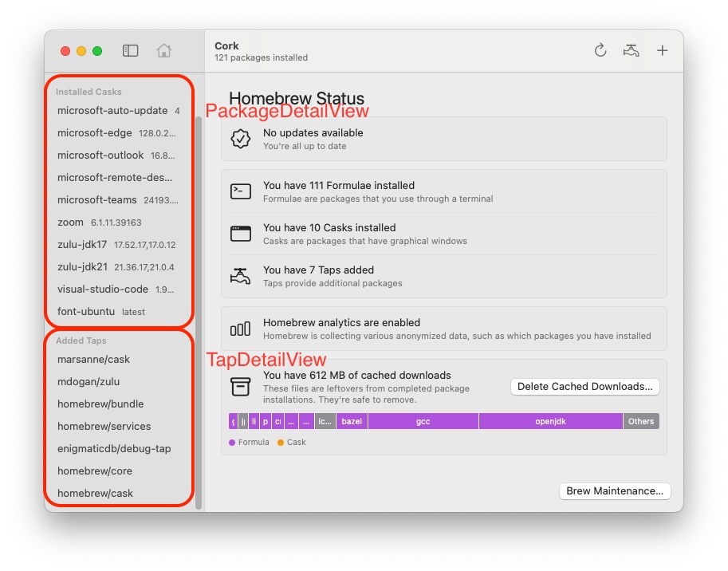Screen dimensions: 728x571
Task: Open microsoft-outlook cask details
Action: coord(119,155)
